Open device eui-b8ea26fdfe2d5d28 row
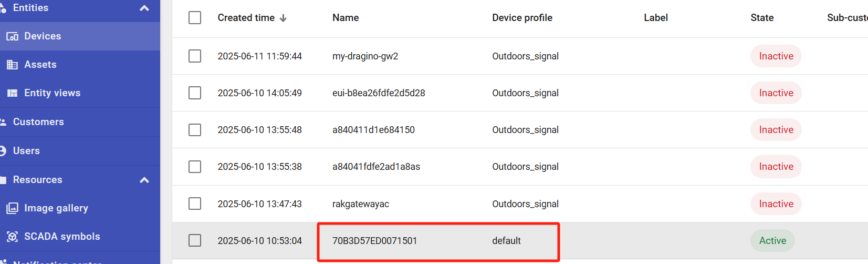Image resolution: width=868 pixels, height=264 pixels. pos(520,93)
